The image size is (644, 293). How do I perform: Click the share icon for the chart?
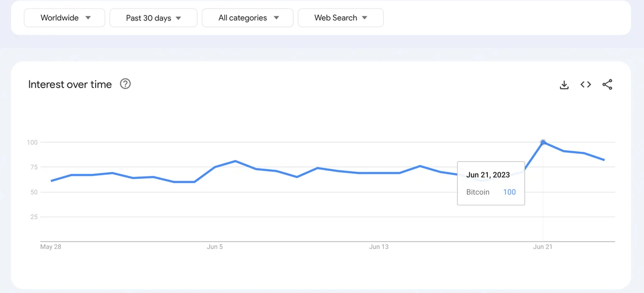[x=607, y=85]
